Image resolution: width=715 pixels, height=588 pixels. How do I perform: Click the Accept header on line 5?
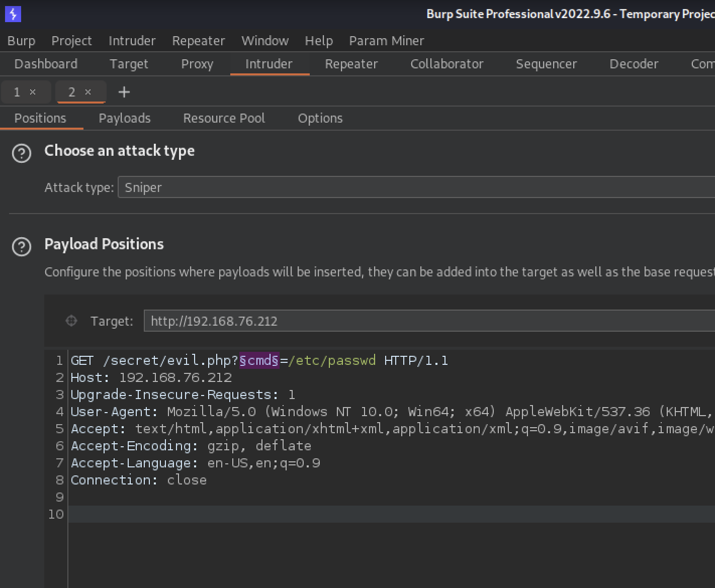click(x=393, y=429)
